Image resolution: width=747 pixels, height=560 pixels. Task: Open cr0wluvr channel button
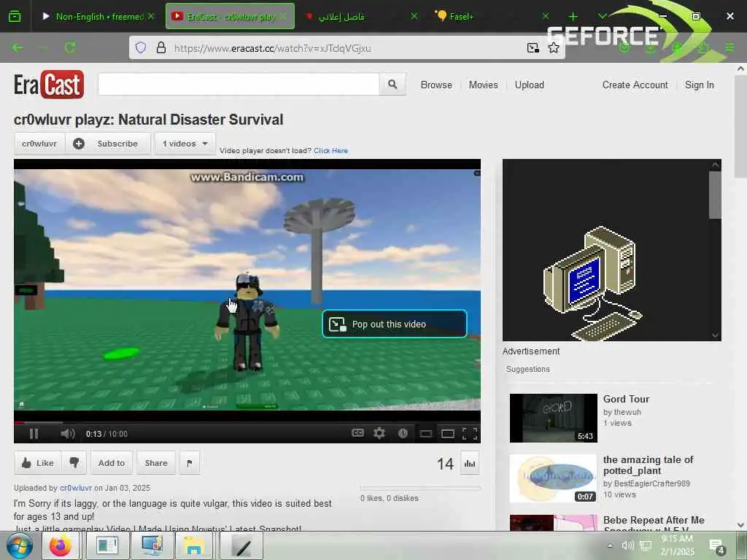39,144
